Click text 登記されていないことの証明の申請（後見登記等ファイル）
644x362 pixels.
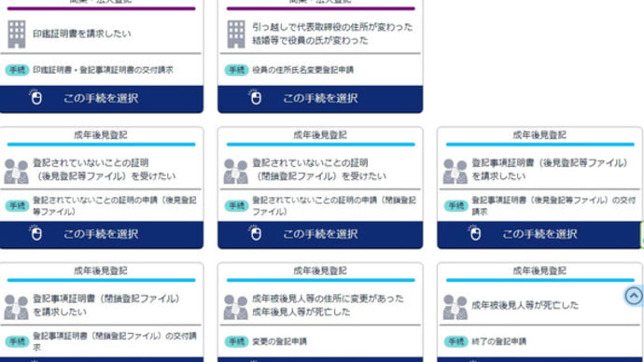115,205
